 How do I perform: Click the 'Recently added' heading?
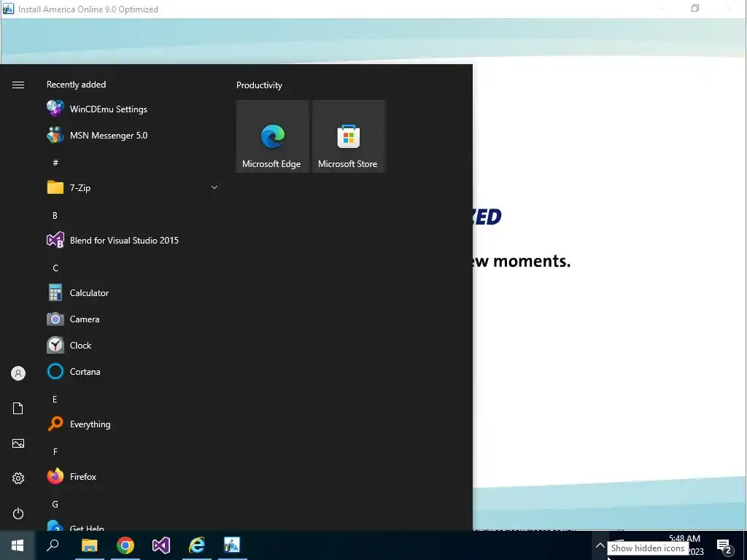(x=76, y=85)
